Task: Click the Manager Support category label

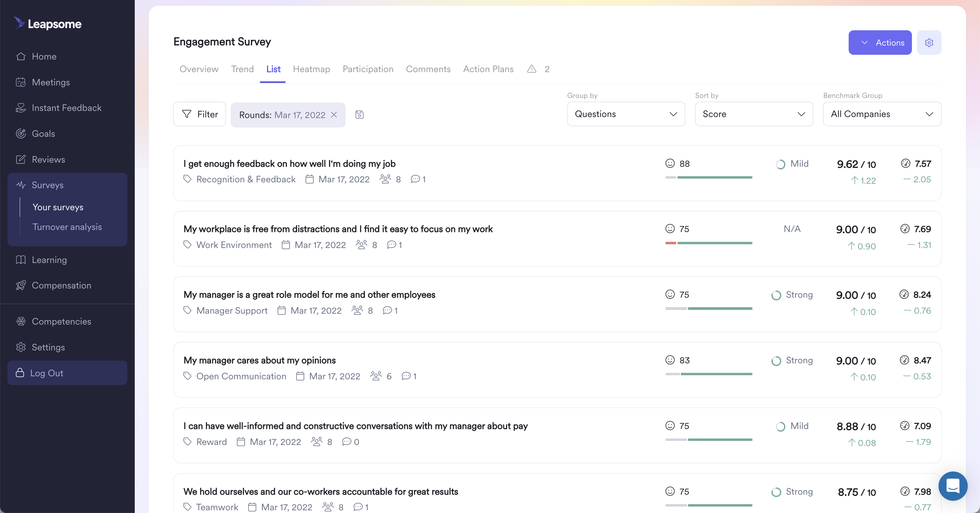Action: point(232,311)
